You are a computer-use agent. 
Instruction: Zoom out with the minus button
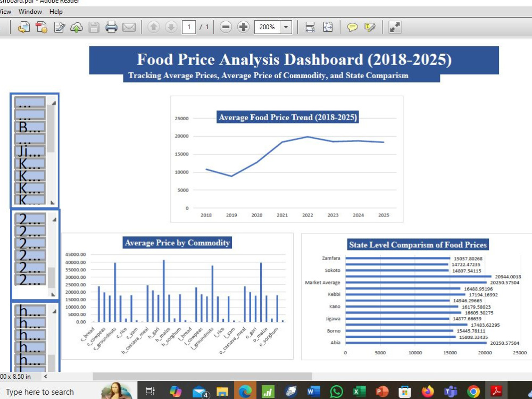(226, 27)
